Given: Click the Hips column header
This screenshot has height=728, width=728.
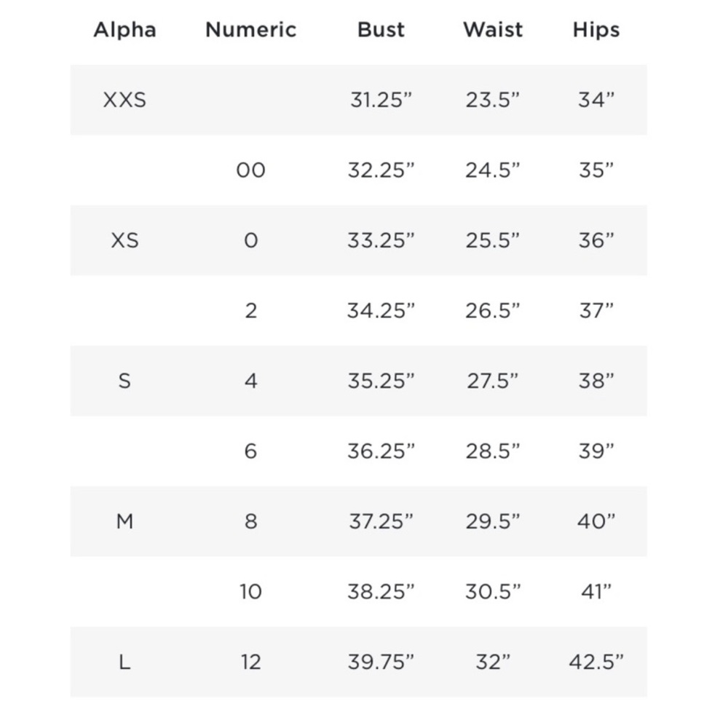Looking at the screenshot, I should (596, 30).
